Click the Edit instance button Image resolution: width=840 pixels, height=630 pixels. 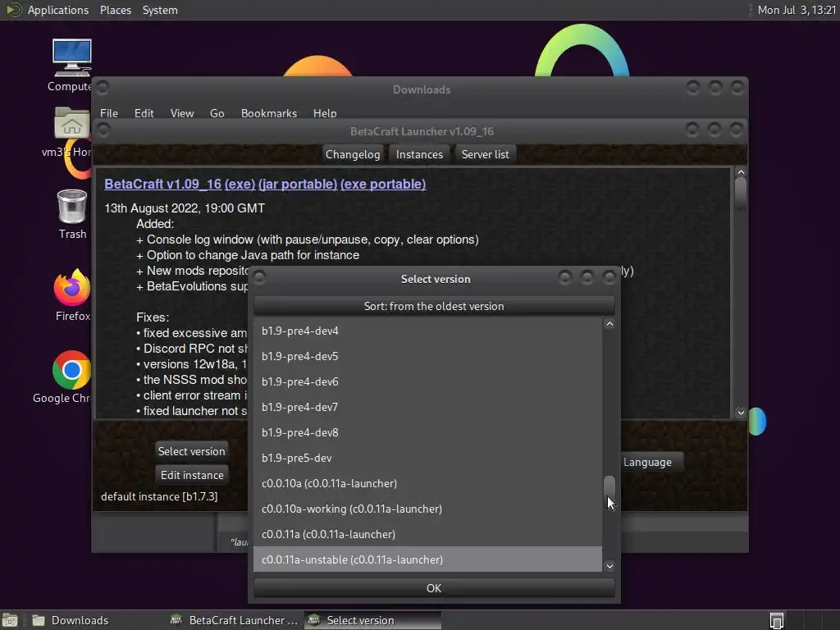[x=192, y=475]
